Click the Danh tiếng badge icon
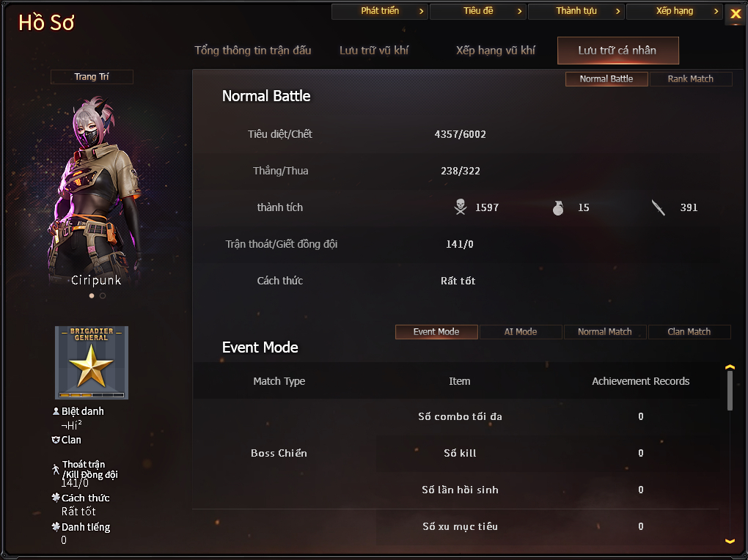The height and width of the screenshot is (560, 748). (x=55, y=526)
